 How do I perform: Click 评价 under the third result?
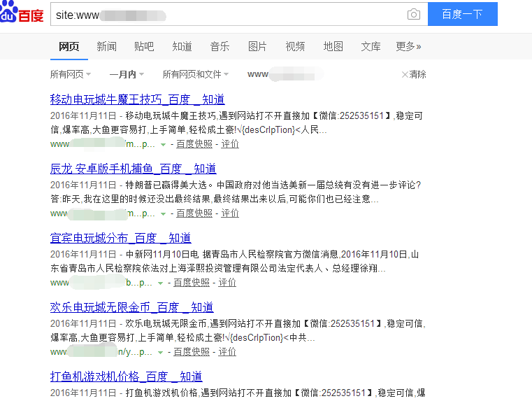227,283
